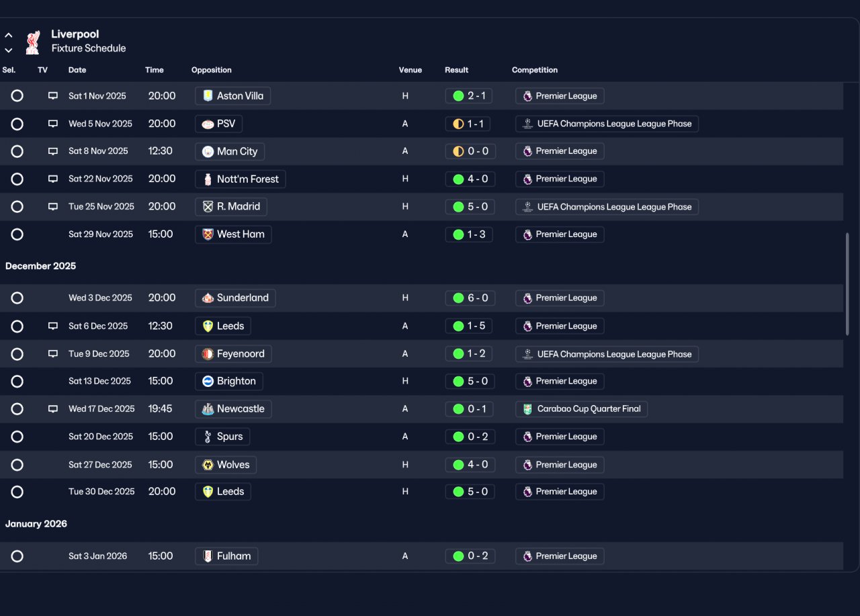This screenshot has height=616, width=860.
Task: Collapse the December 2025 section header
Action: coord(40,266)
